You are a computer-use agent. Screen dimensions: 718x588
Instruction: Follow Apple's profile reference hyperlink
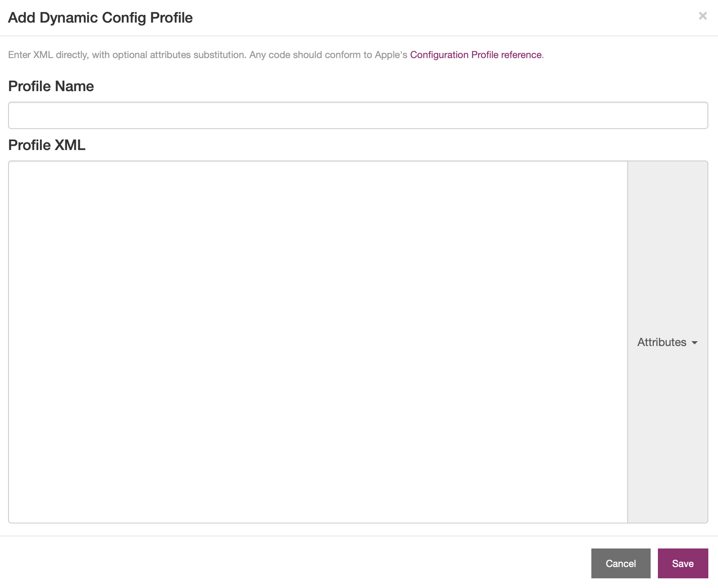(476, 55)
